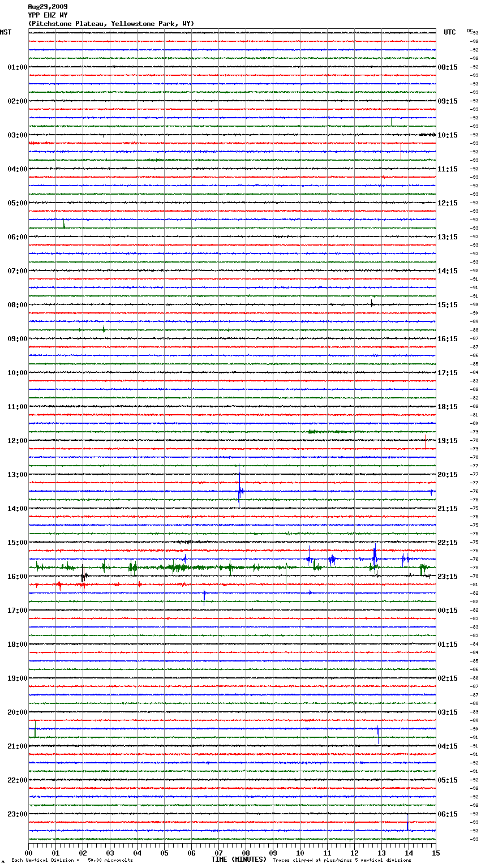Click the 16:15 UTC time label
The width and height of the screenshot is (481, 868).
click(448, 339)
